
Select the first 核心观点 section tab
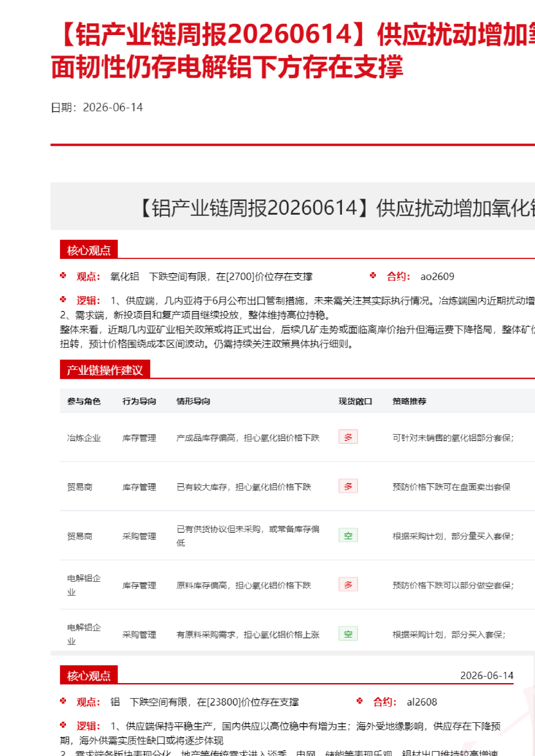89,250
